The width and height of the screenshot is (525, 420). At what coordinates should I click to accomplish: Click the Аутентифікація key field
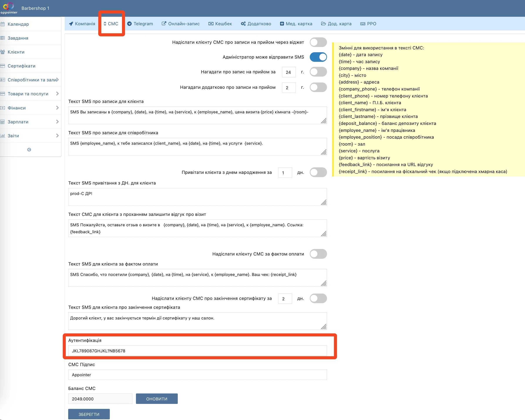pos(198,351)
